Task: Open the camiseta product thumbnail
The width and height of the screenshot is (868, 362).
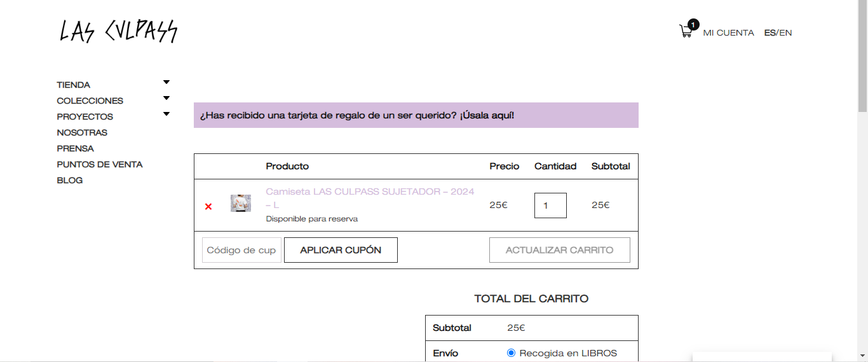Action: coord(241,204)
